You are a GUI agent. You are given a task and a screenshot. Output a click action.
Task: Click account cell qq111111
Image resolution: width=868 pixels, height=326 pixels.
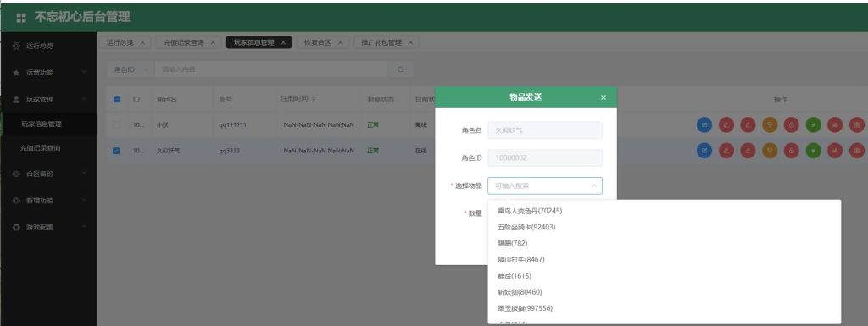(x=232, y=124)
